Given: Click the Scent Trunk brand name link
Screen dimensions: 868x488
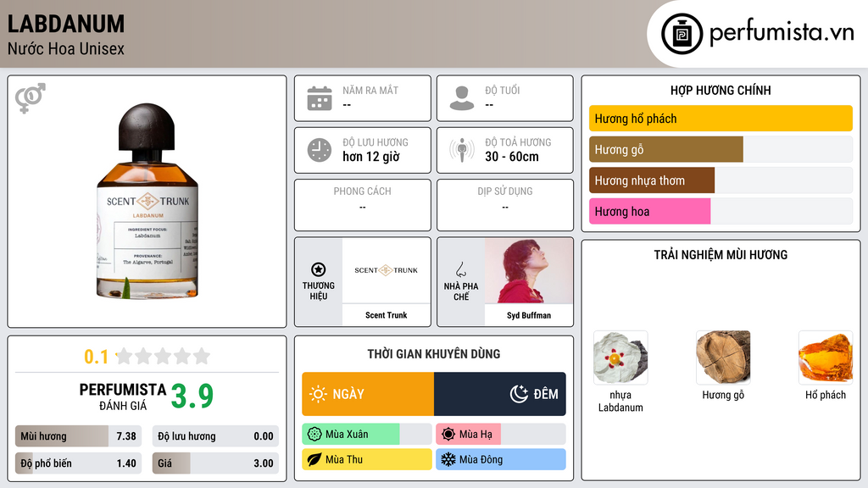Looking at the screenshot, I should [x=387, y=315].
